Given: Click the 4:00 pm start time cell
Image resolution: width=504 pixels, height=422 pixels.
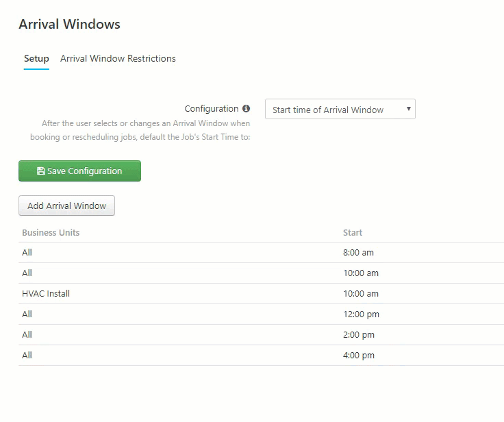Looking at the screenshot, I should (x=358, y=356).
